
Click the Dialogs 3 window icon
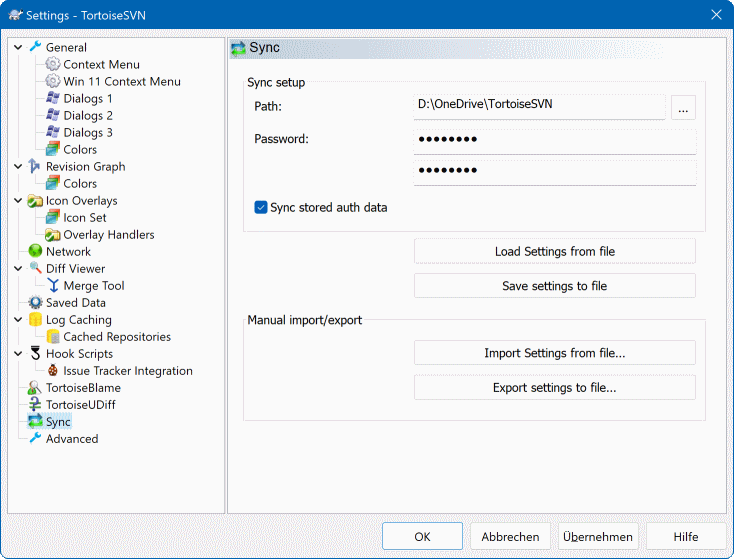coord(53,132)
